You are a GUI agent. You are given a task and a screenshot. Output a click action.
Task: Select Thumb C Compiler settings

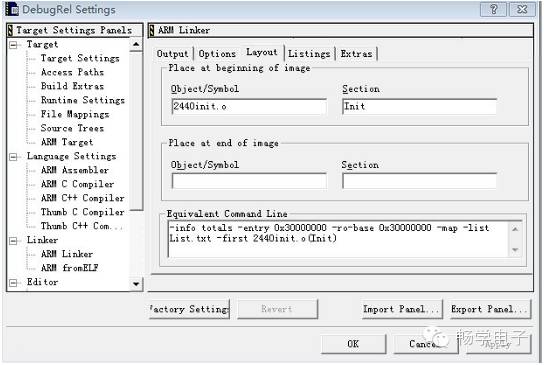tap(83, 212)
